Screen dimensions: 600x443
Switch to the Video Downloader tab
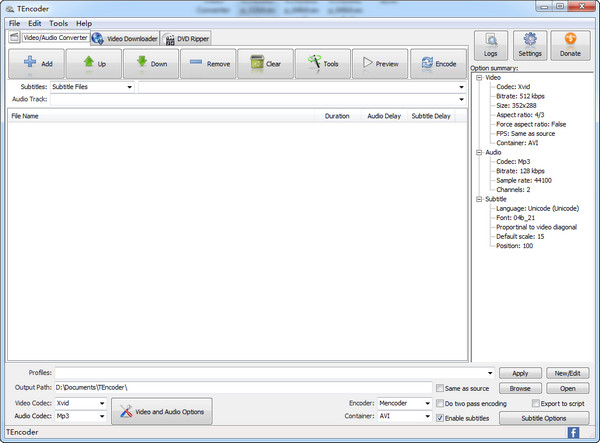point(125,38)
